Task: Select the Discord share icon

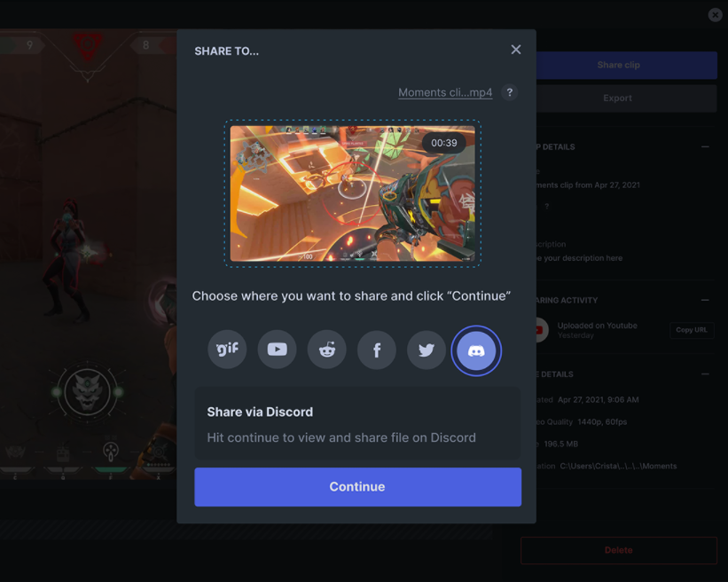Action: pos(476,350)
